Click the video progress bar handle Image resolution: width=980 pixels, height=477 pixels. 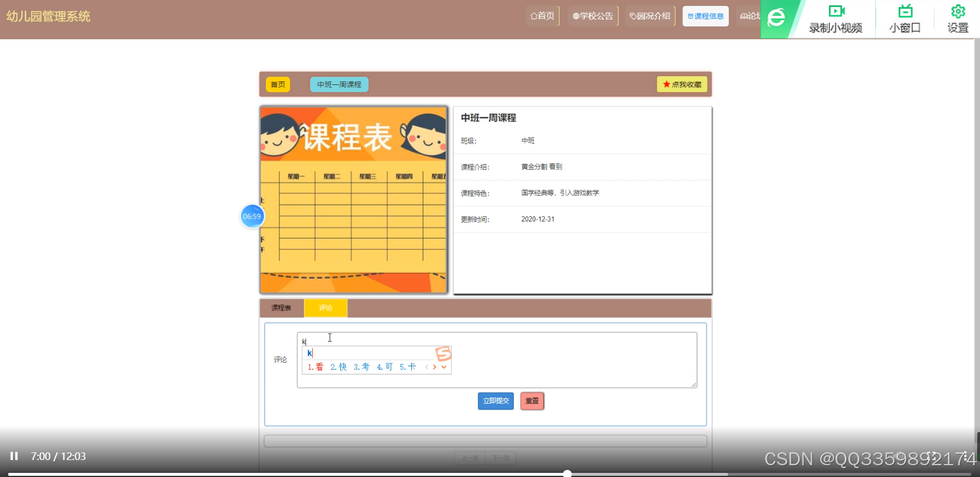point(567,473)
